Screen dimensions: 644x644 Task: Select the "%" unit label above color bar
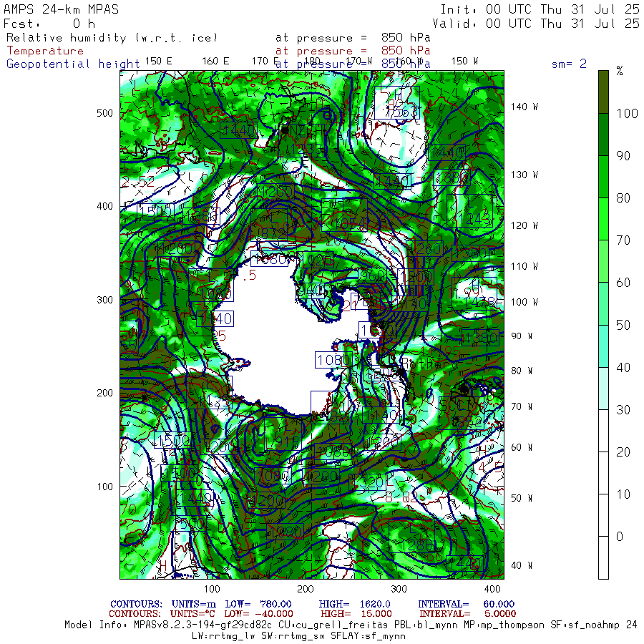[x=620, y=72]
